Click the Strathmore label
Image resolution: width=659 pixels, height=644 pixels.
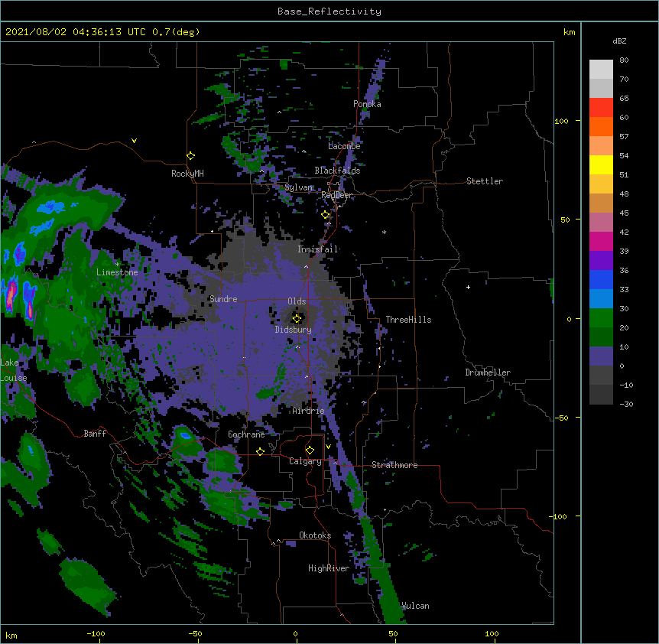(394, 465)
